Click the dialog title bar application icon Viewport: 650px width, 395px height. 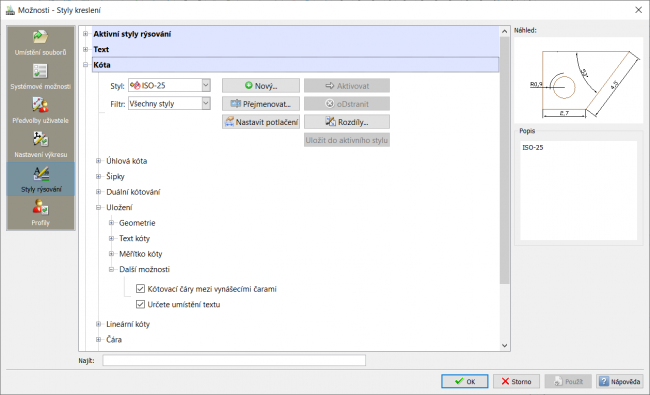pyautogui.click(x=10, y=10)
